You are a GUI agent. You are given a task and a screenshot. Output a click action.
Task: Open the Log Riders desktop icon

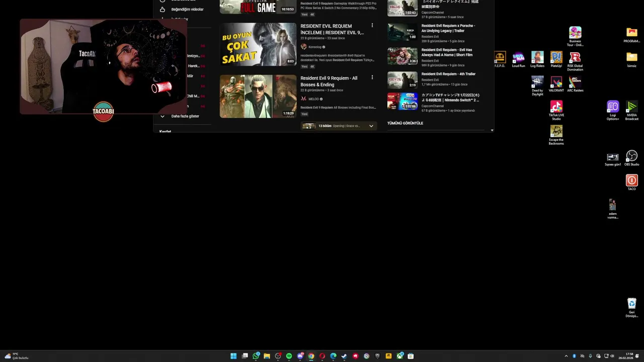click(537, 59)
